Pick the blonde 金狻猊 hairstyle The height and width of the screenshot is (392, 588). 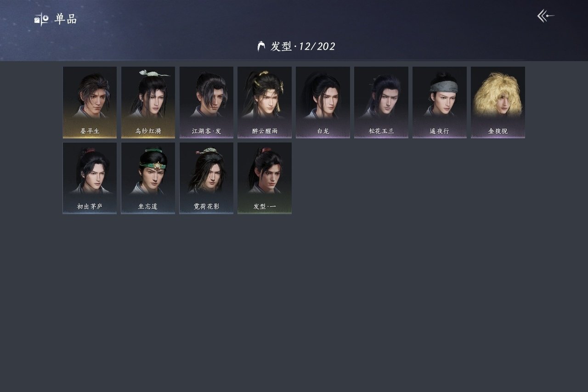tap(498, 102)
